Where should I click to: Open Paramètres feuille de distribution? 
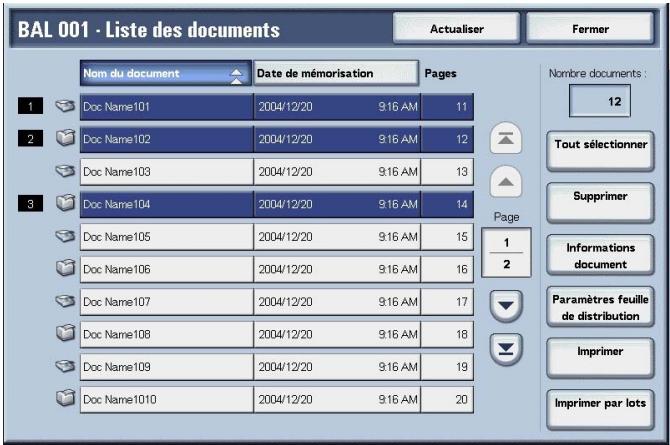600,306
